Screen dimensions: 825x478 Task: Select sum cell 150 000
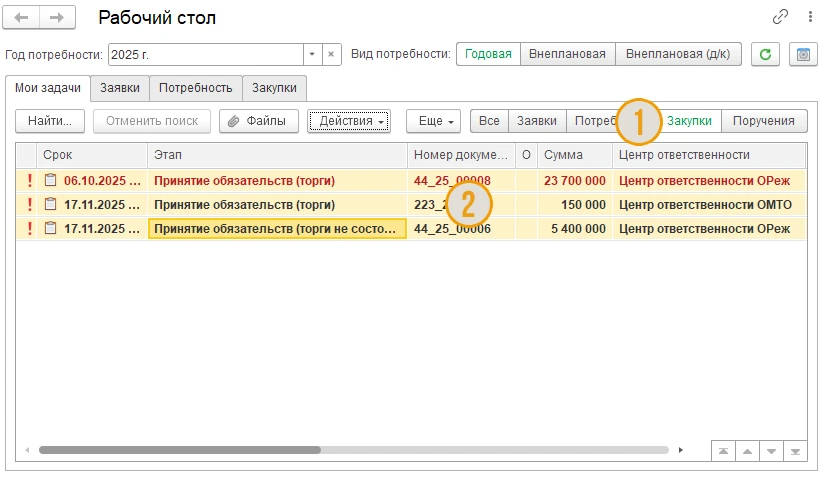click(x=575, y=205)
